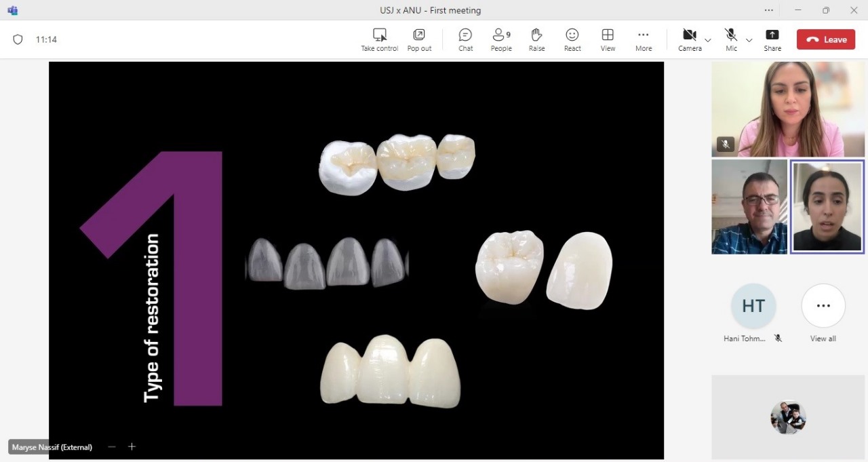Expand the Mic options dropdown arrow
The width and height of the screenshot is (868, 462).
[749, 40]
